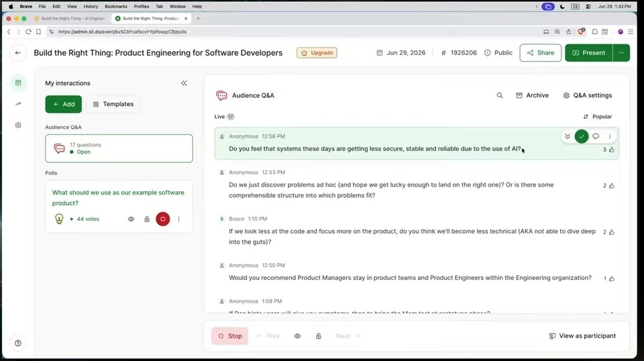Toggle the poll voting lock icon
Image resolution: width=644 pixels, height=361 pixels.
[x=147, y=219]
